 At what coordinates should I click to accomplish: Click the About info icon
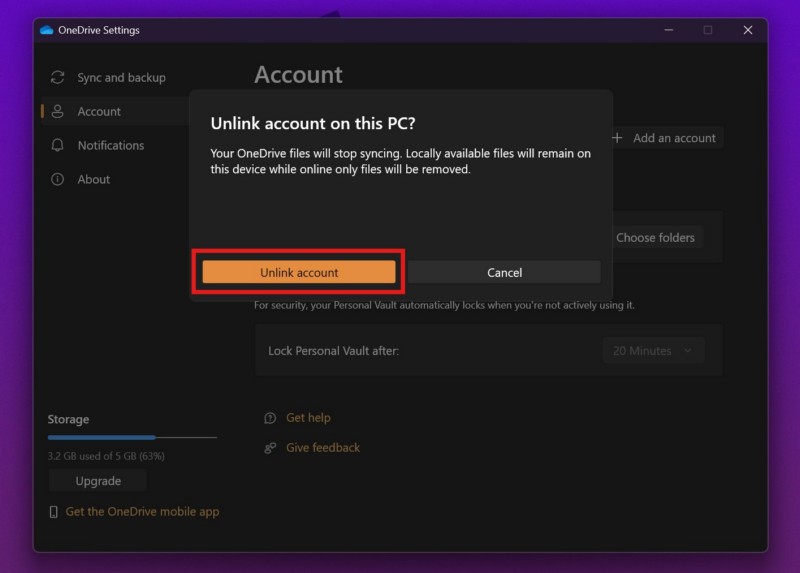tap(58, 179)
